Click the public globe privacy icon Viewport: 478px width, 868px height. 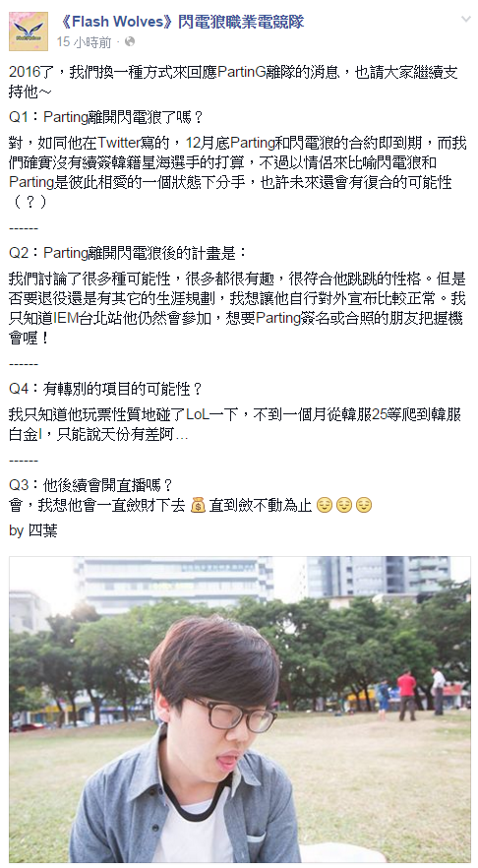pos(130,41)
